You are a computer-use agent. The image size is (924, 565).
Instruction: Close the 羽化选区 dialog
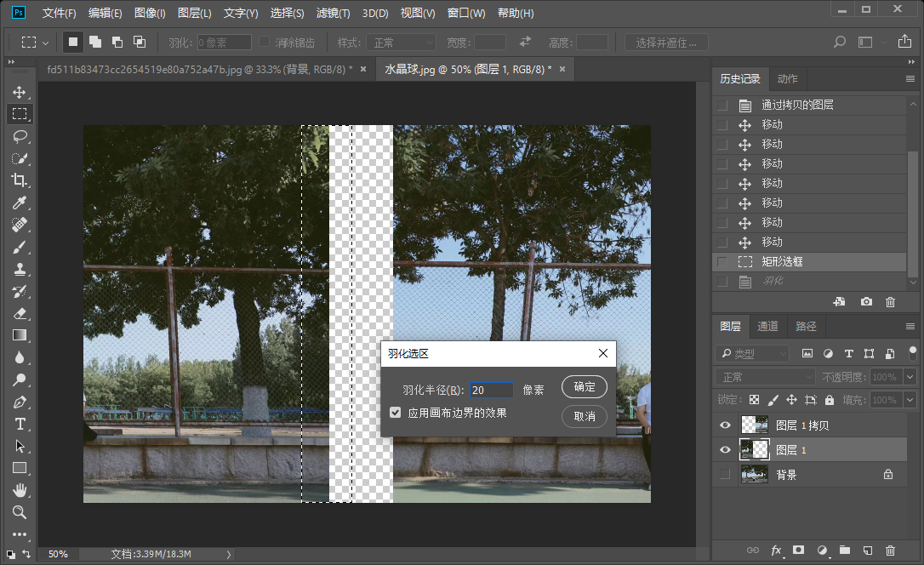(603, 353)
